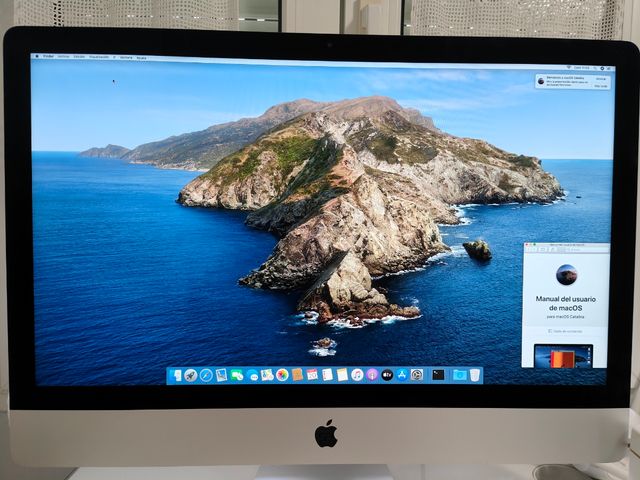This screenshot has width=640, height=480.
Task: Open System Preferences gear icon
Action: (417, 375)
